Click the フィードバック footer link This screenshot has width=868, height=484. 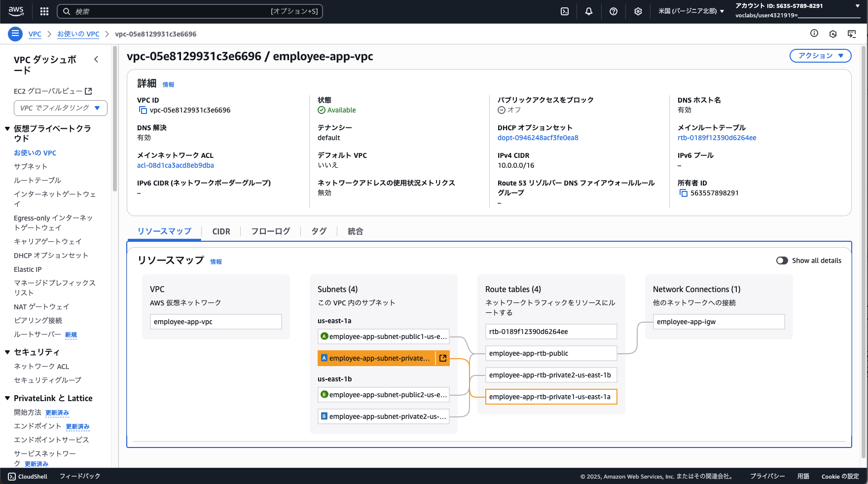[x=80, y=477]
